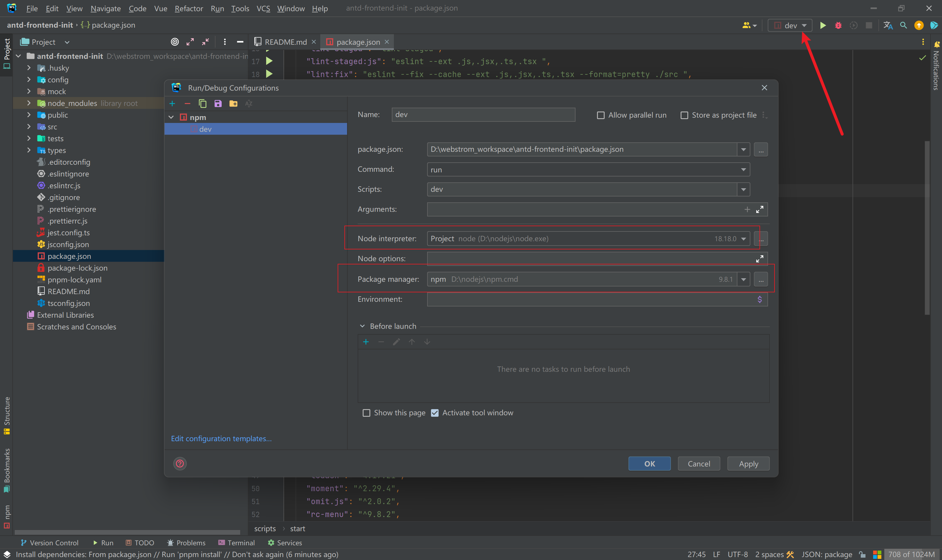Click the IDE update arrow icon

tap(919, 25)
